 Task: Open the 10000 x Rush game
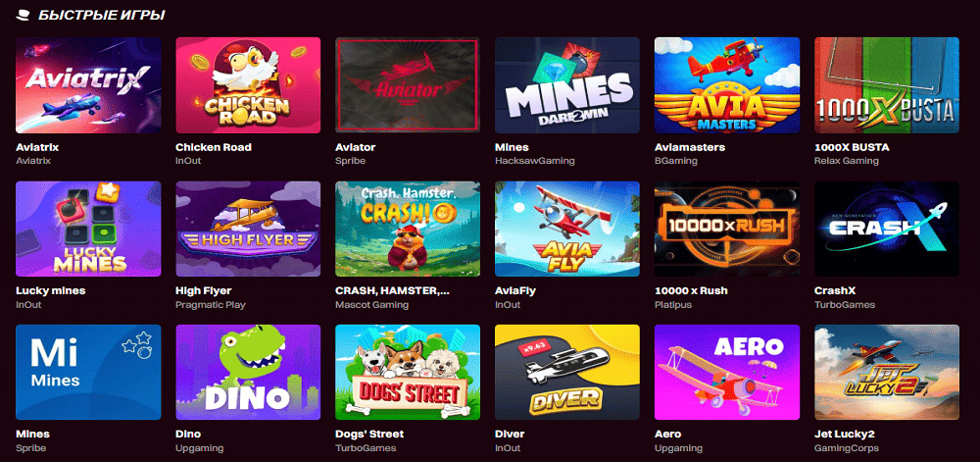(727, 229)
